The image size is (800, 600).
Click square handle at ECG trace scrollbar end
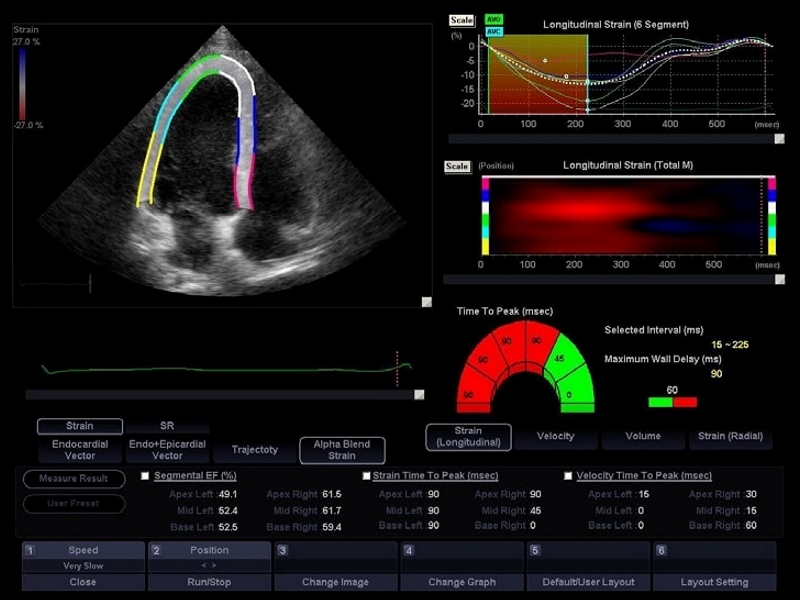click(419, 394)
